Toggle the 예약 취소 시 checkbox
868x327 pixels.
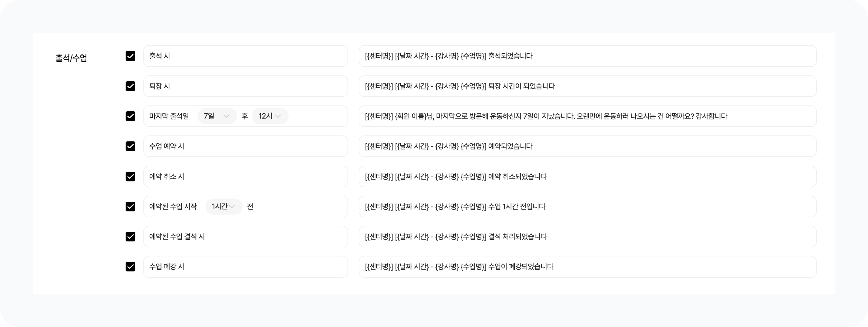click(x=130, y=176)
